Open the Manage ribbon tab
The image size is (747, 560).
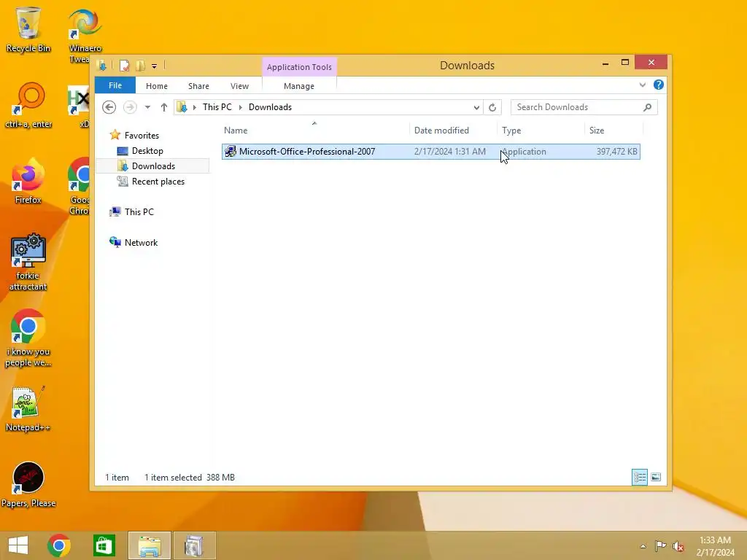pos(299,86)
